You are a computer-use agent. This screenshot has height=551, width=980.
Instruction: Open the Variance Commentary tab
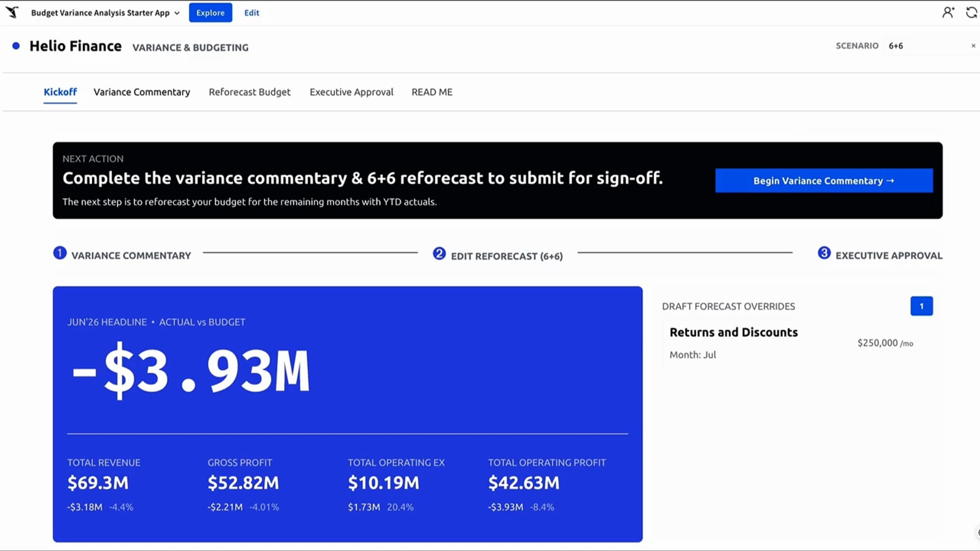[142, 92]
